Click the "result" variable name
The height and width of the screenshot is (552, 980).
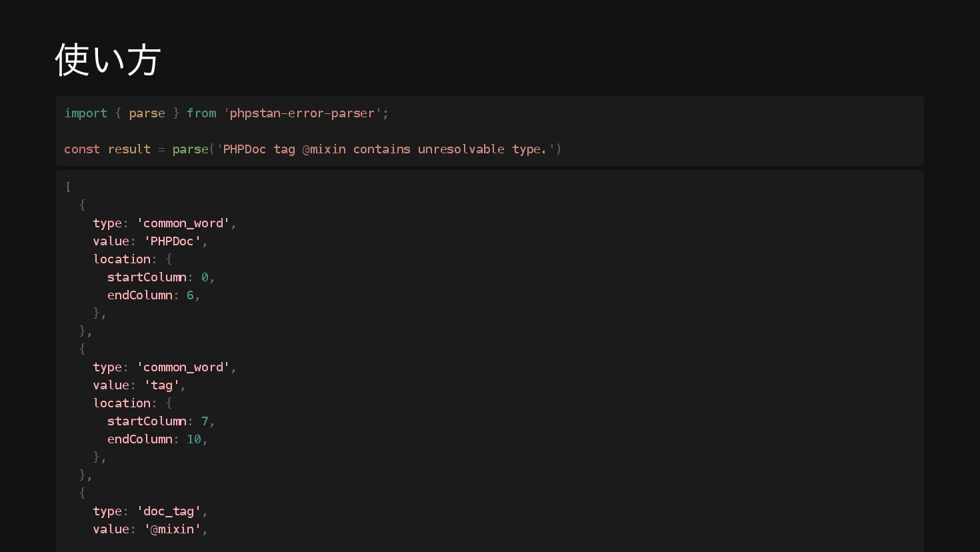[x=129, y=149]
